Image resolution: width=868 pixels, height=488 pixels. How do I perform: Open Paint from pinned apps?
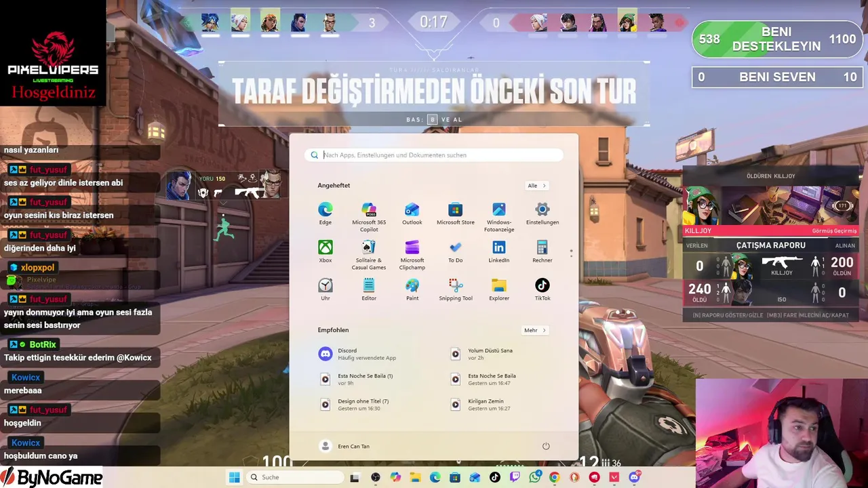(412, 289)
